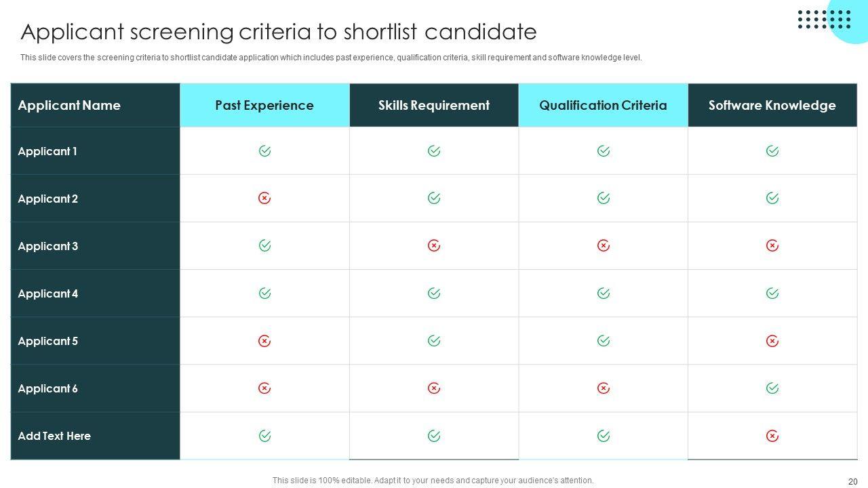
Task: Click Applicant 4 Qualification Criteria checkmark icon
Action: pos(603,293)
